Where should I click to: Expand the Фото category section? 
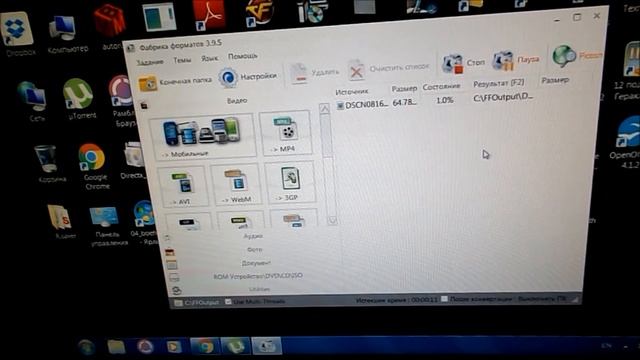pos(254,249)
